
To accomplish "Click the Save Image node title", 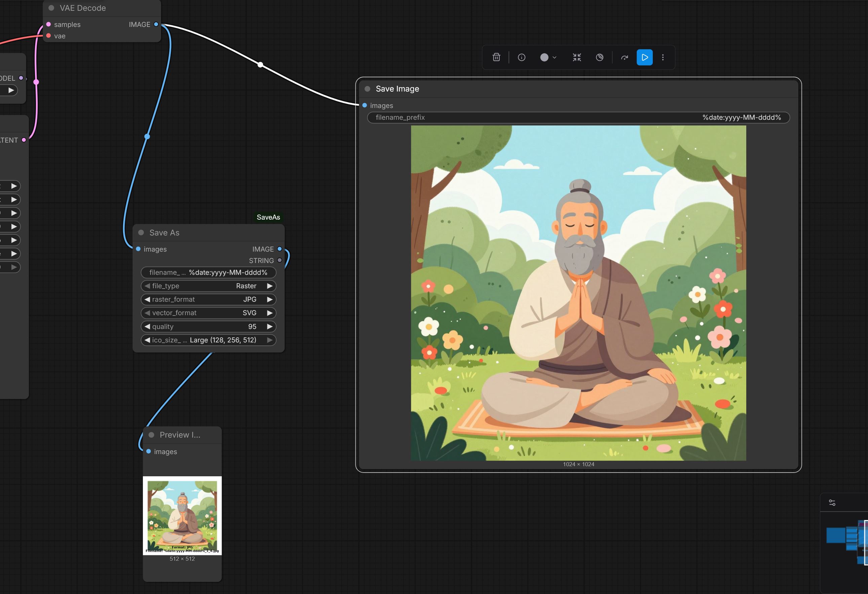I will coord(397,89).
